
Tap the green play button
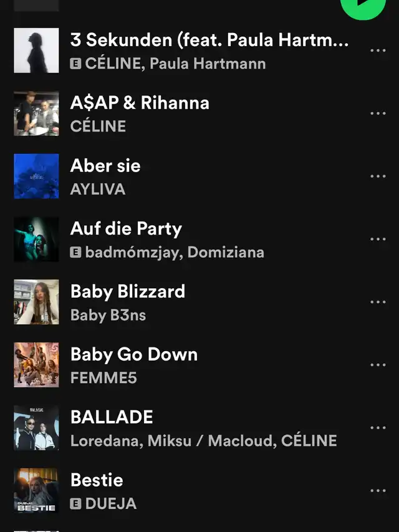click(x=363, y=7)
